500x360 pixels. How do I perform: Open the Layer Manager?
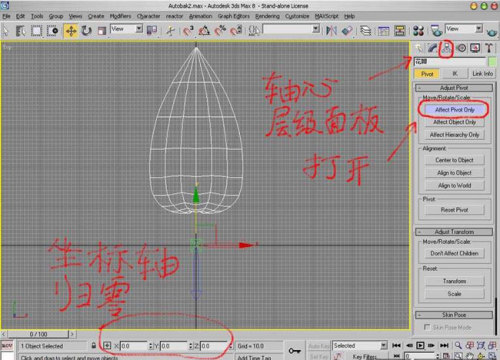(x=366, y=31)
